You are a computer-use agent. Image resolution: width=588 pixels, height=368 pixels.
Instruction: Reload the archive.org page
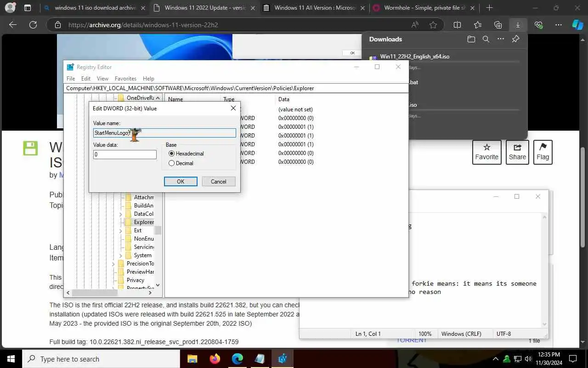tap(33, 25)
